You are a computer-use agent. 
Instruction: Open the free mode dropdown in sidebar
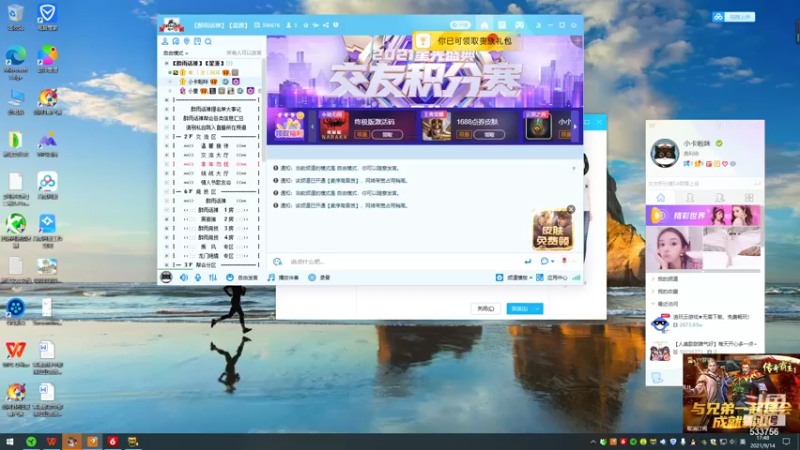point(176,53)
